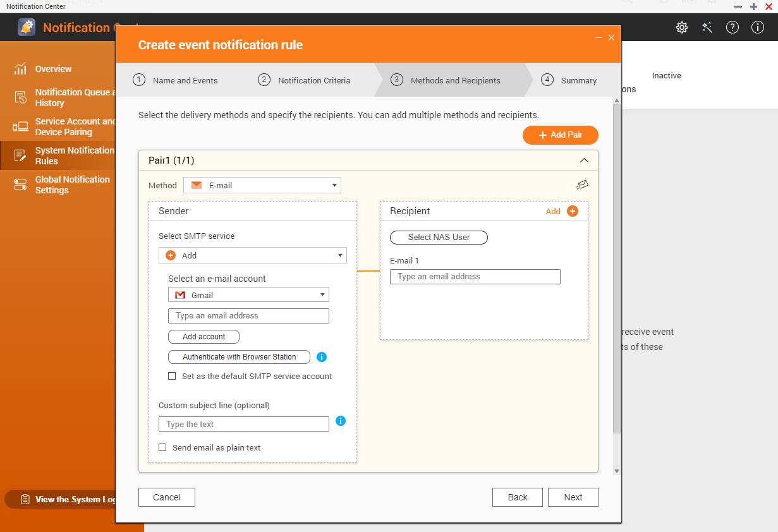Click the E-mail 1 recipient address field
Image resolution: width=778 pixels, height=532 pixels.
point(475,277)
